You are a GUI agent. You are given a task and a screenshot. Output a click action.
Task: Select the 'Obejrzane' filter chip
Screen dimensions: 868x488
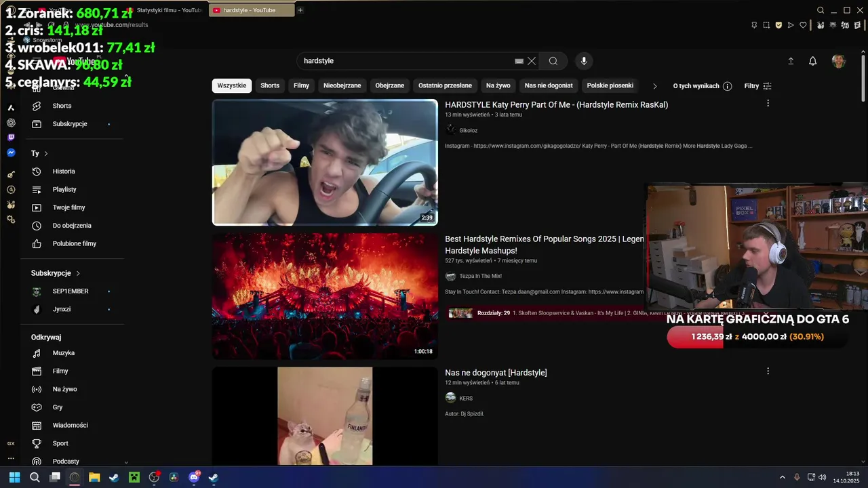pos(390,85)
